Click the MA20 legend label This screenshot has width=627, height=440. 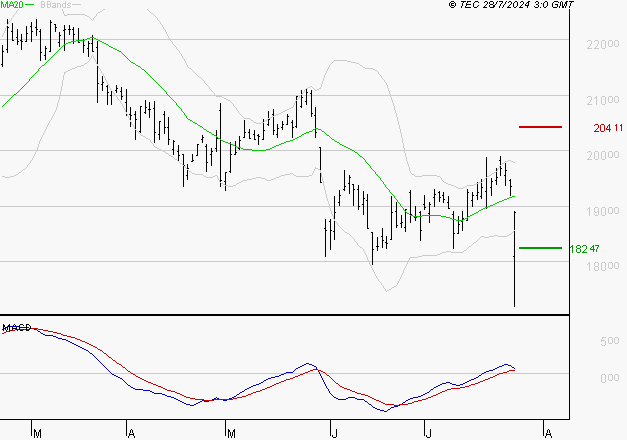pos(12,4)
